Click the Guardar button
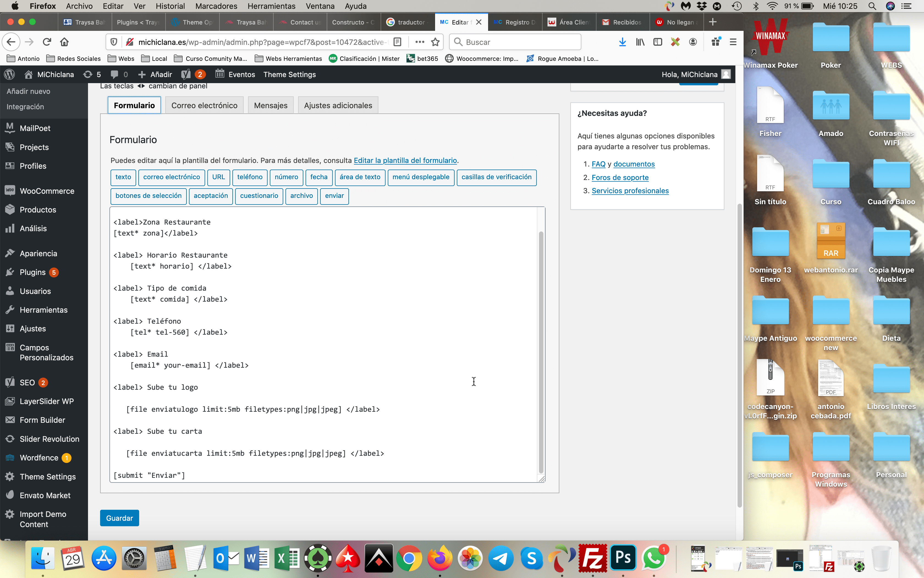 120,518
